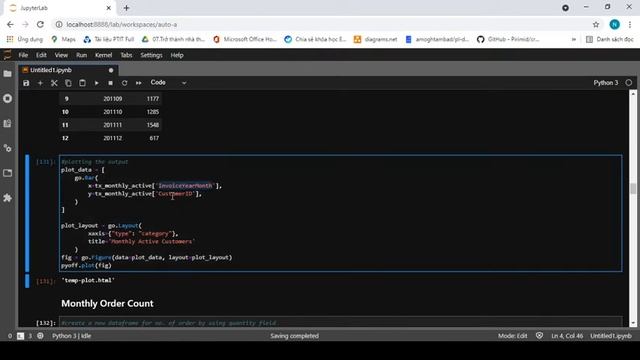Viewport: 640px width, 360px height.
Task: Open a new browser tab
Action: [x=127, y=8]
